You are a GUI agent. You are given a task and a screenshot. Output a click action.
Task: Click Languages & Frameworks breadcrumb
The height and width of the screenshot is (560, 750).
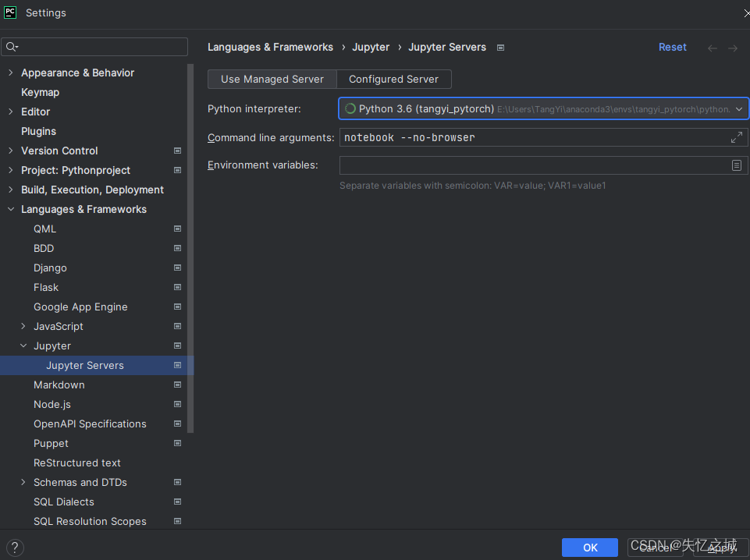coord(270,48)
